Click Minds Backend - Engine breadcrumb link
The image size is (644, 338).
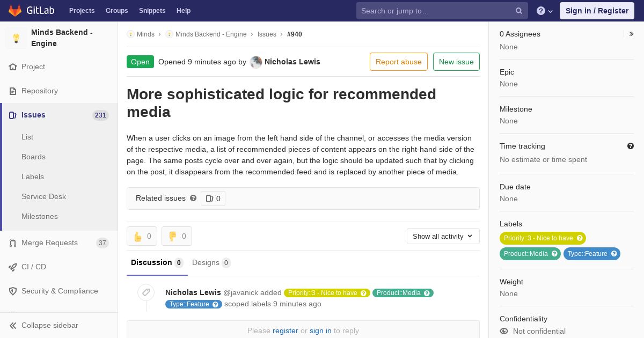point(211,34)
